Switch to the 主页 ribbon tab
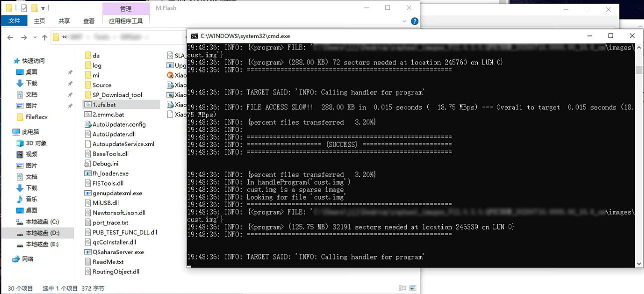This screenshot has width=644, height=294. coord(39,20)
